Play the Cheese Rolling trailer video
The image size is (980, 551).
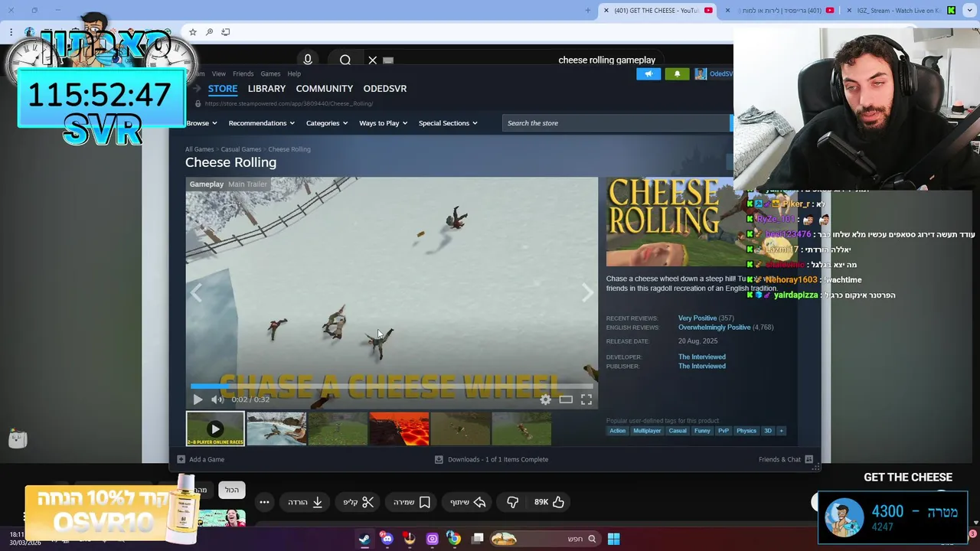[198, 399]
